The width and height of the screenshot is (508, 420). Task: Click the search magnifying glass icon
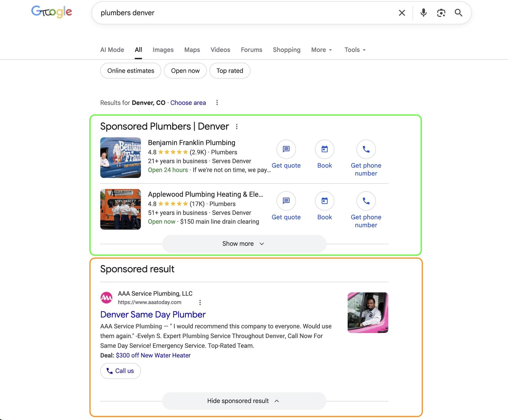click(x=459, y=13)
